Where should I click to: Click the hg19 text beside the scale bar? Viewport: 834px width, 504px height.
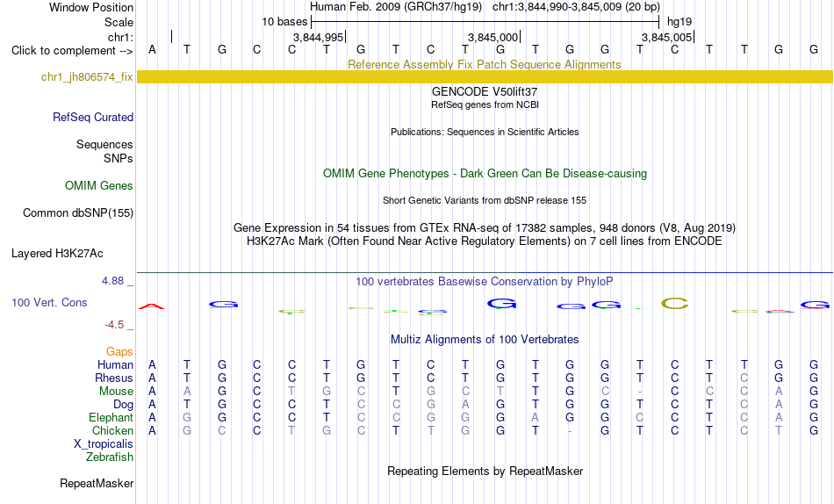679,22
